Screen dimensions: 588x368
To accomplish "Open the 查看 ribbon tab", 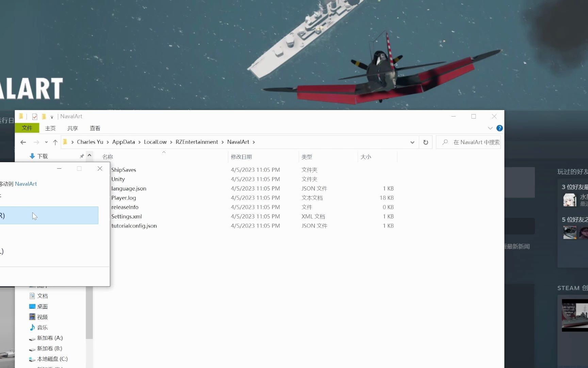I will (95, 128).
